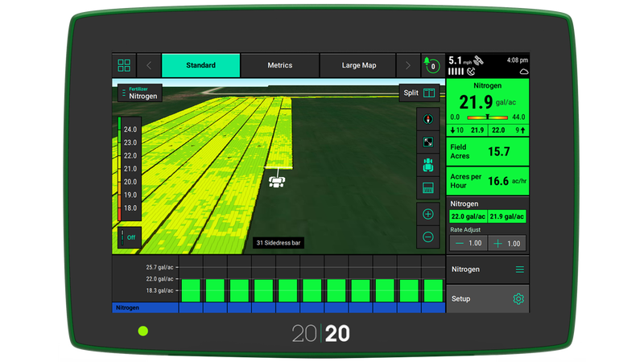Expand the Nitrogen hamburger menu

point(520,269)
